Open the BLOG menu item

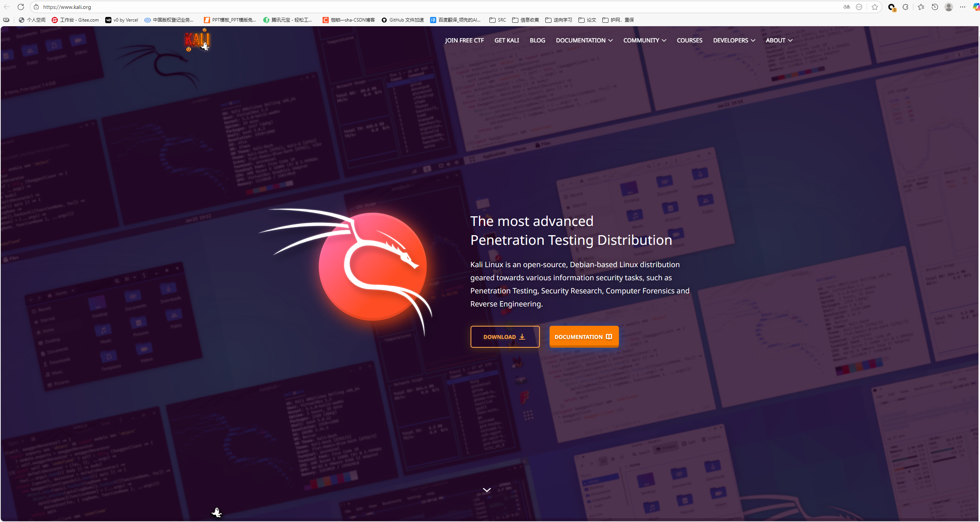(x=538, y=40)
